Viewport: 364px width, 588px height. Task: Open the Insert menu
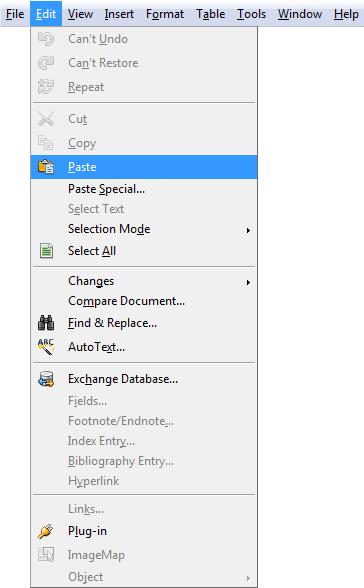pos(119,14)
